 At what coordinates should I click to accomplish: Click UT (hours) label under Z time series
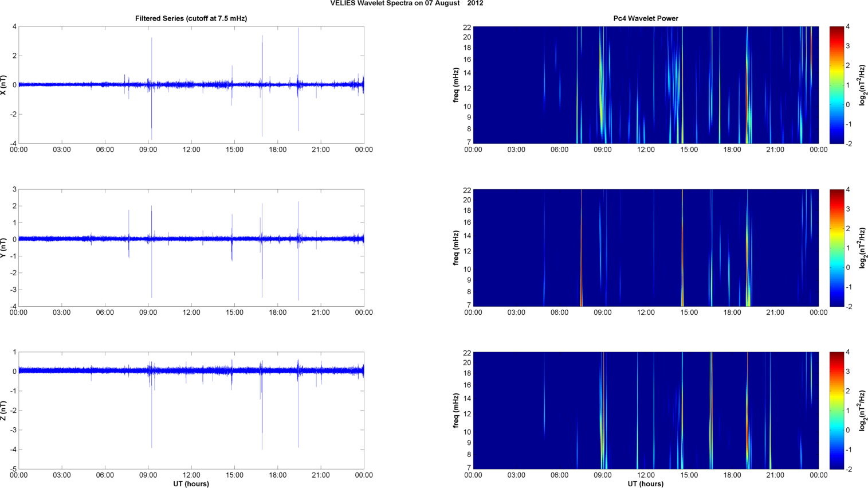click(191, 484)
